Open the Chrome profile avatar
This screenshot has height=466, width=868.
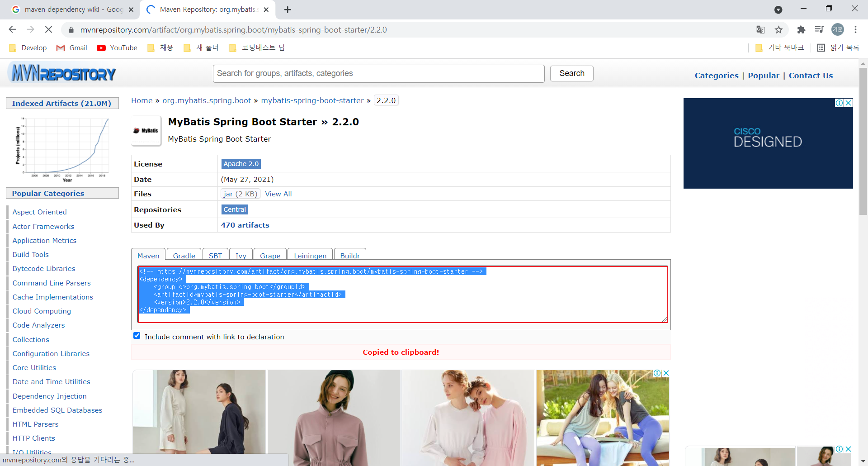click(838, 29)
